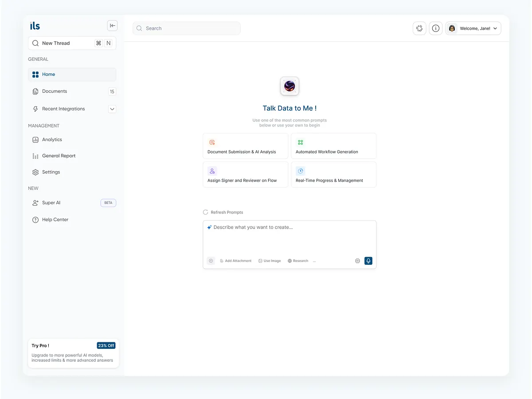Refresh the suggested prompts
Viewport: 532px width, 399px height.
coord(223,212)
